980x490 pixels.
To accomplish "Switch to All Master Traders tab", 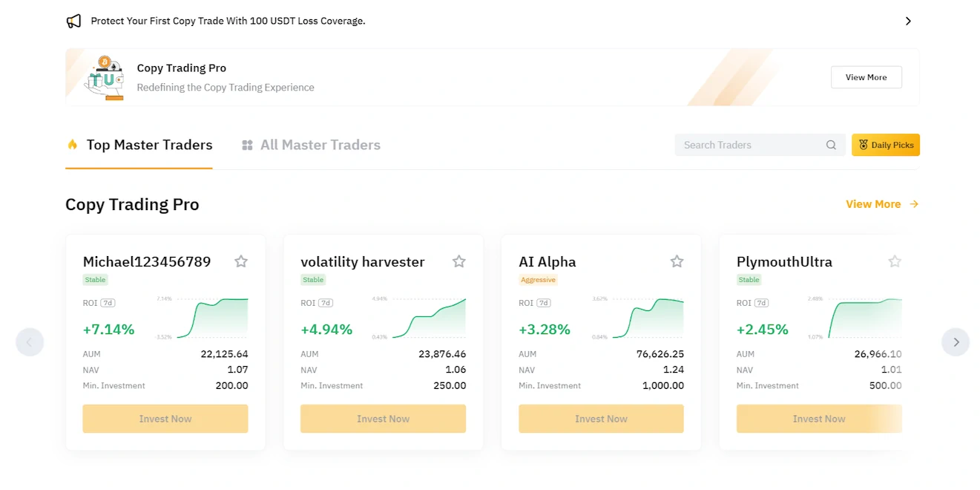I will point(311,146).
